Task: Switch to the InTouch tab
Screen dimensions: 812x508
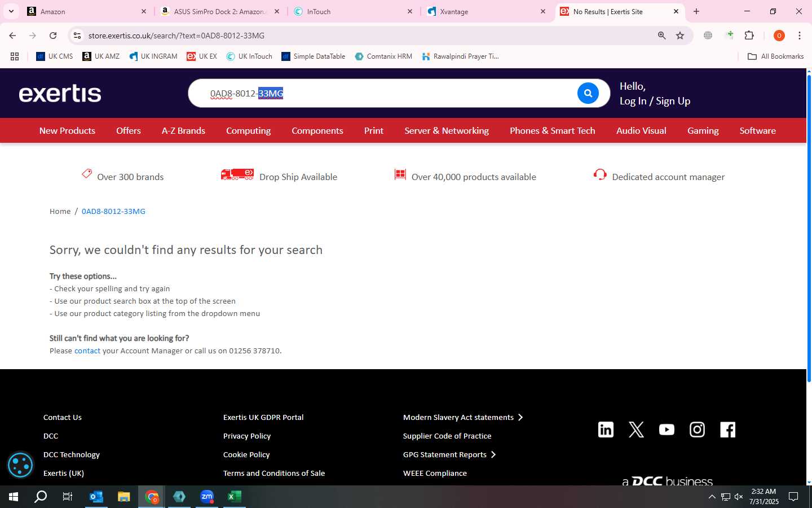Action: 353,11
